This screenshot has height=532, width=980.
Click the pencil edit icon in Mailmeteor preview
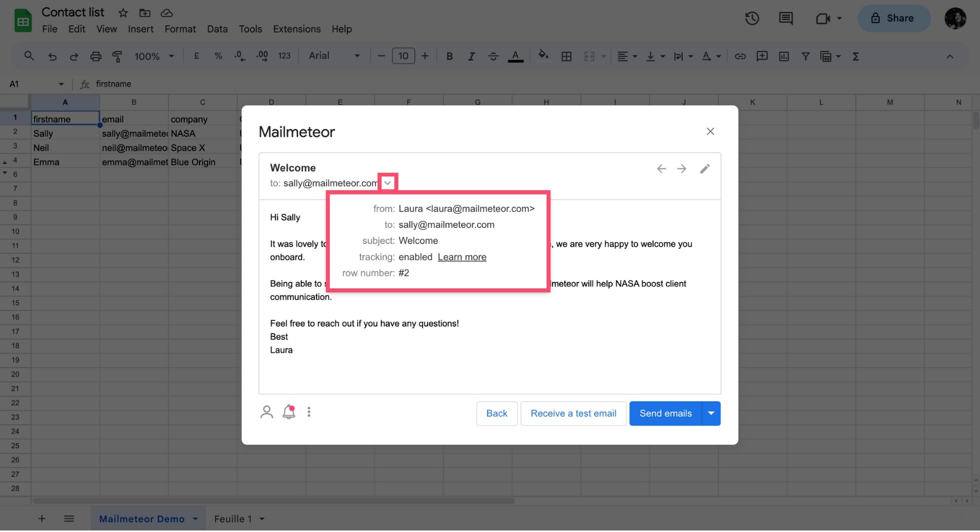[705, 169]
